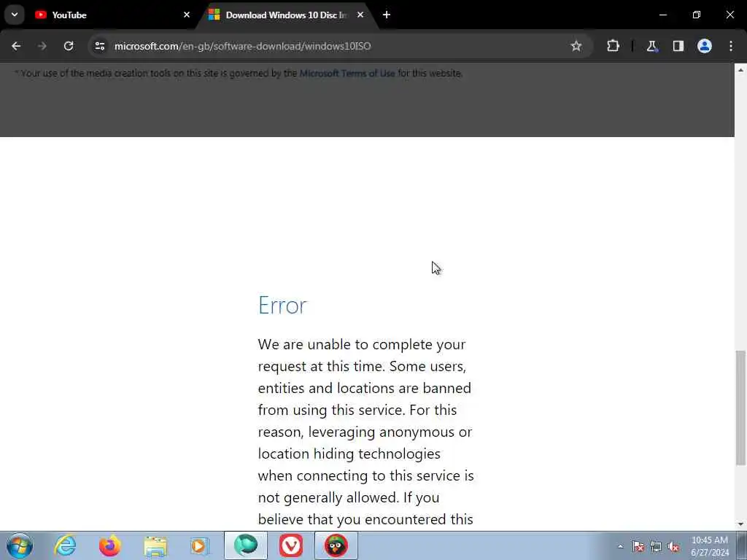This screenshot has height=560, width=747.
Task: Close the Download Windows 10 tab
Action: point(360,15)
